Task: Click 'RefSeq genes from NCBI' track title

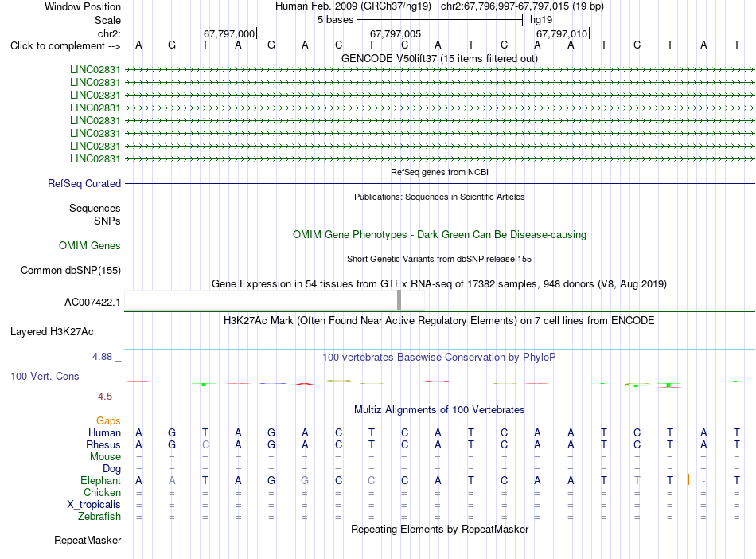Action: 439,172
